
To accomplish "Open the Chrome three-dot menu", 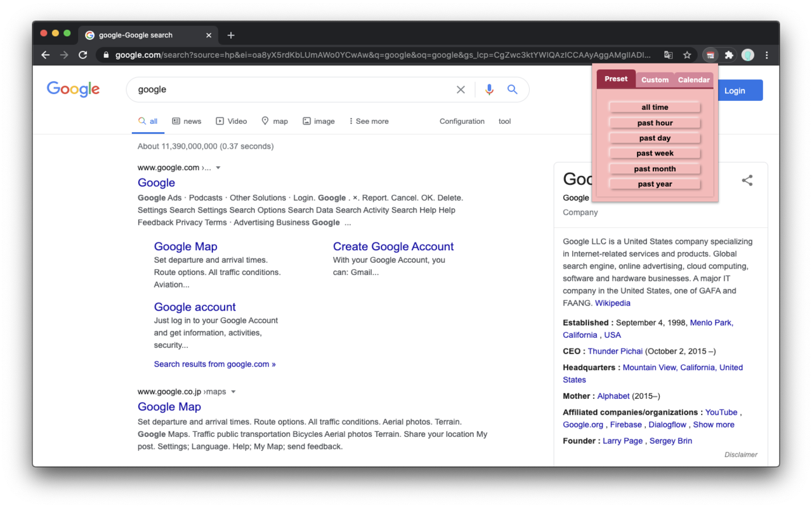I will (766, 55).
